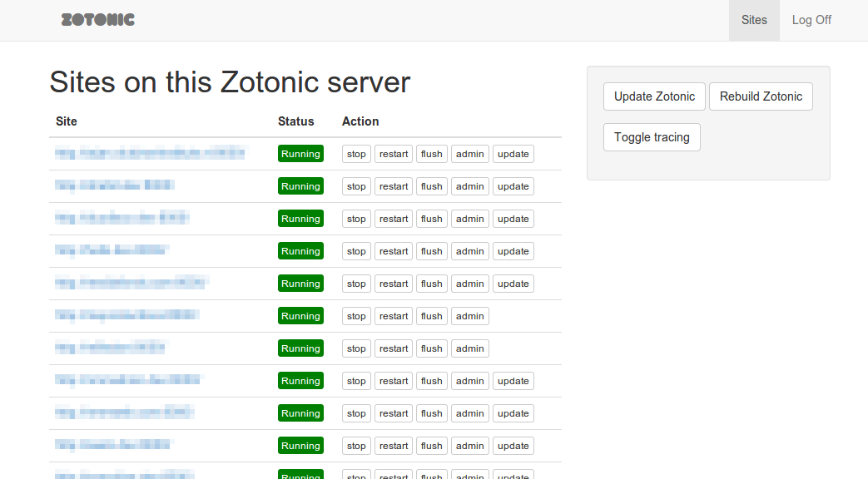Click the Toggle tracing button
The height and width of the screenshot is (479, 868).
(x=652, y=137)
